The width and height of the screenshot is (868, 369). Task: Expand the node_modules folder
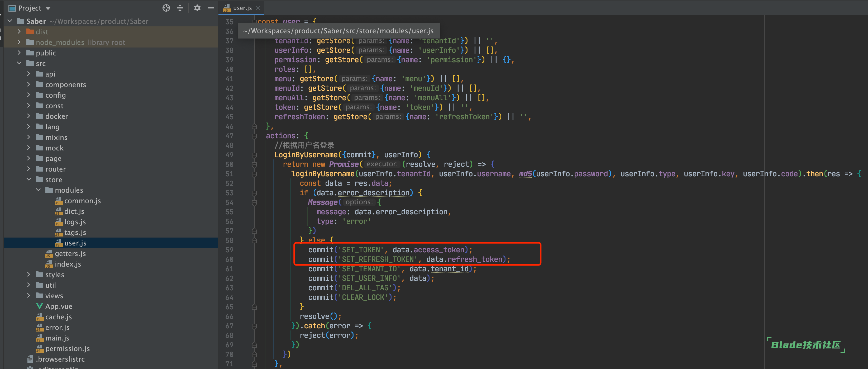(19, 42)
